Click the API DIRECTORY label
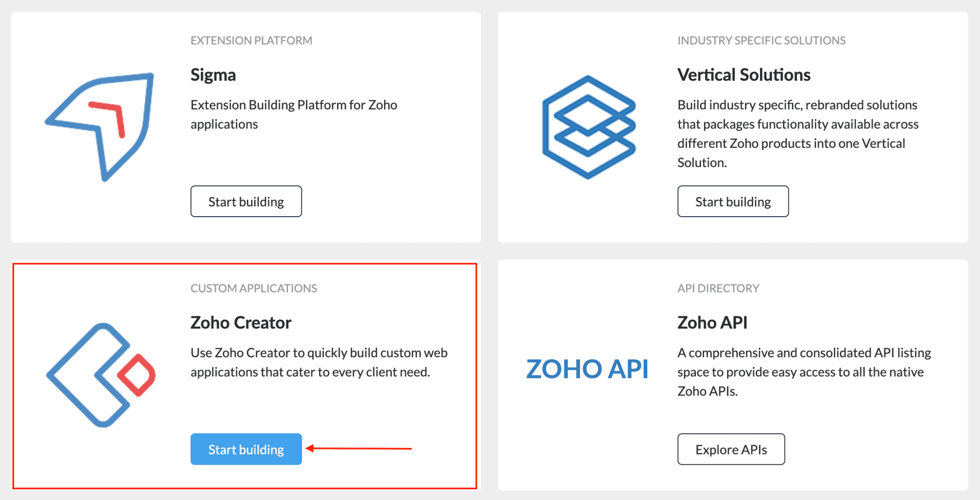980x500 pixels. point(718,288)
